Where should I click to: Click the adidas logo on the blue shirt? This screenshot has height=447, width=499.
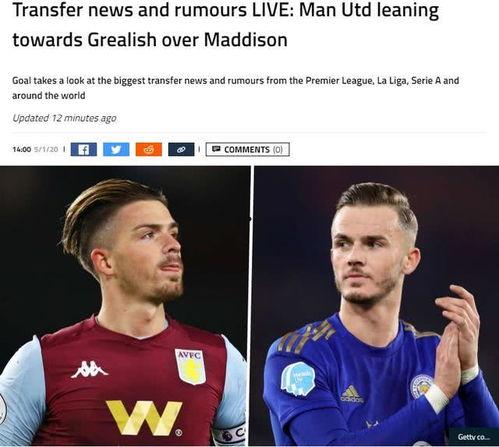coord(351,394)
